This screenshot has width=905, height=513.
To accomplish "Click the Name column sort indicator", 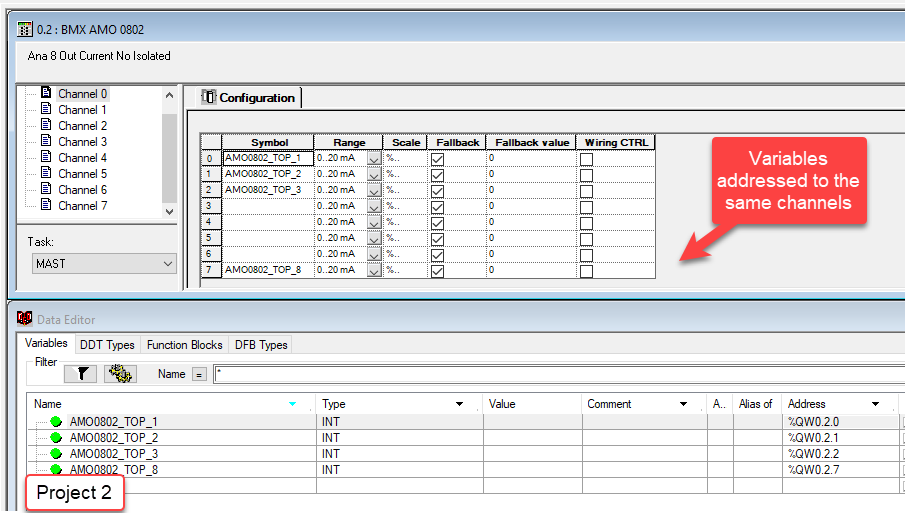I will pos(293,404).
